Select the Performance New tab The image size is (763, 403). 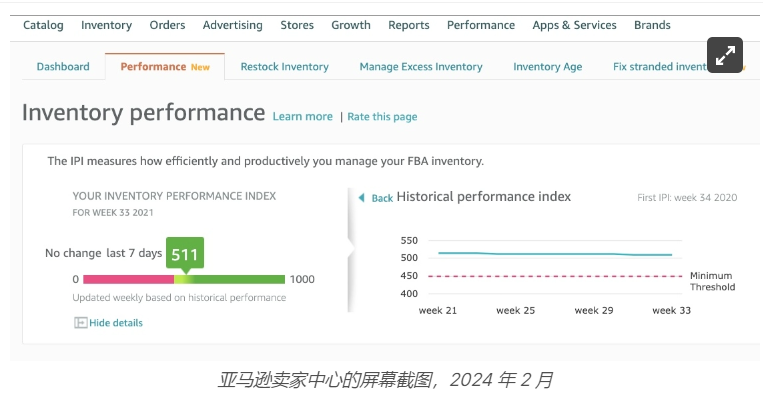pos(165,67)
